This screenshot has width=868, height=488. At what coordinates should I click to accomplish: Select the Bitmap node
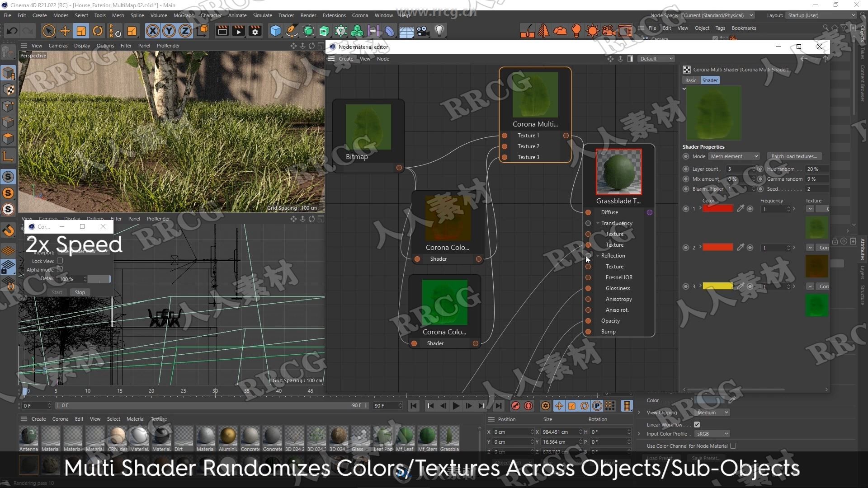(368, 135)
